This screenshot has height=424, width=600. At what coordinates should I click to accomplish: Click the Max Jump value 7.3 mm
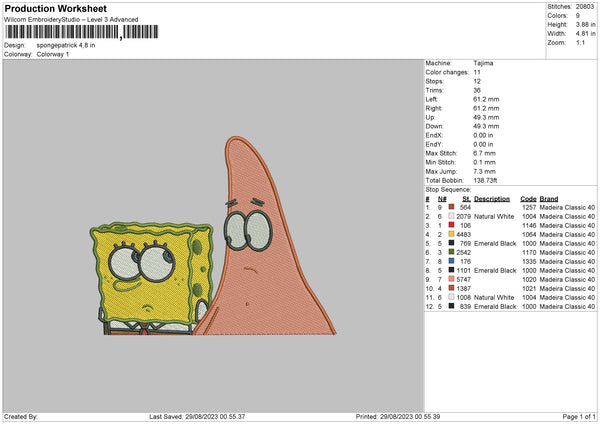(484, 171)
